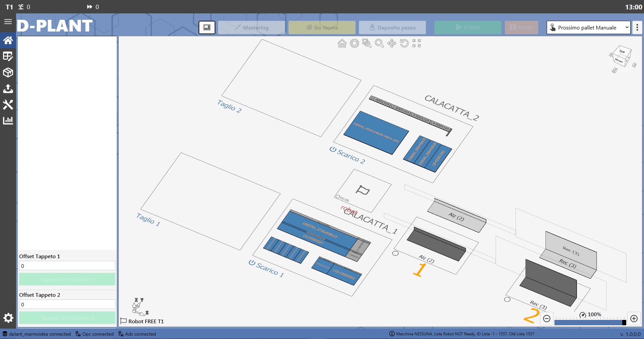Open the Prossimo pallet Manuale dropdown
The width and height of the screenshot is (644, 339).
[x=589, y=27]
